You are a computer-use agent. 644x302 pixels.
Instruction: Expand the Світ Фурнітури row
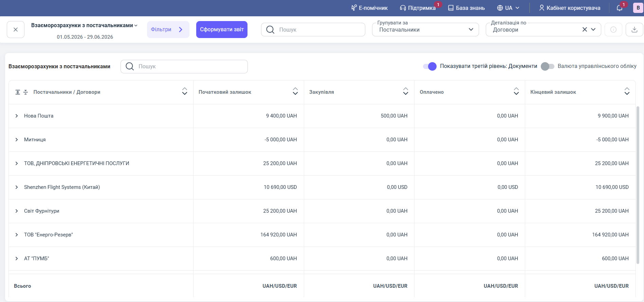[17, 211]
